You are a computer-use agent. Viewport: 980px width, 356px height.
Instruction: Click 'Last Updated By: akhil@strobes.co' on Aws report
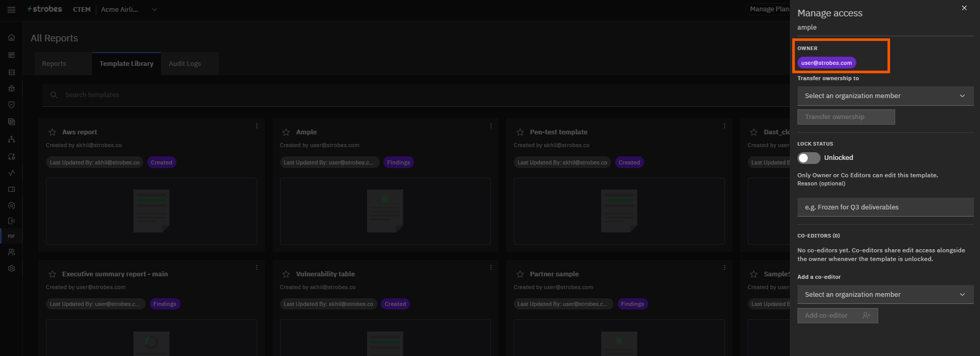[95, 162]
